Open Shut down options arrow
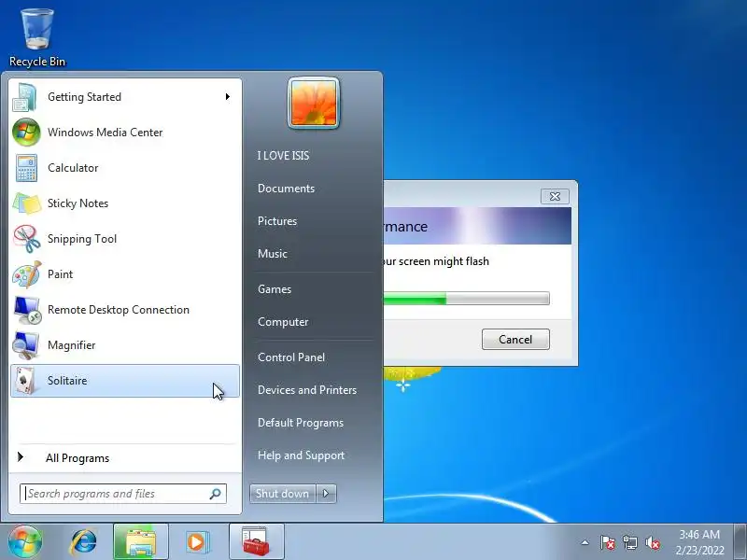This screenshot has width=747, height=560. click(326, 494)
